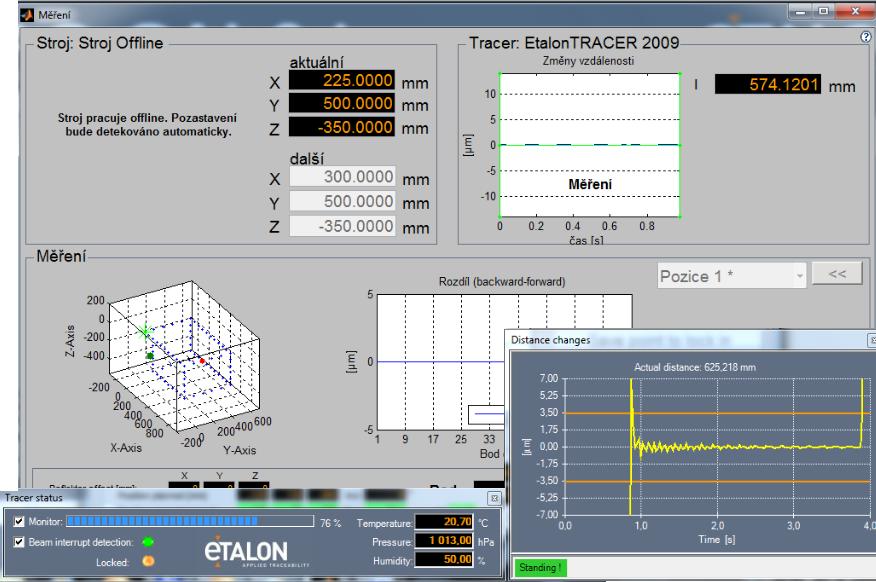Click the Temperature value 20,70
The height and width of the screenshot is (582, 876).
pos(444,522)
